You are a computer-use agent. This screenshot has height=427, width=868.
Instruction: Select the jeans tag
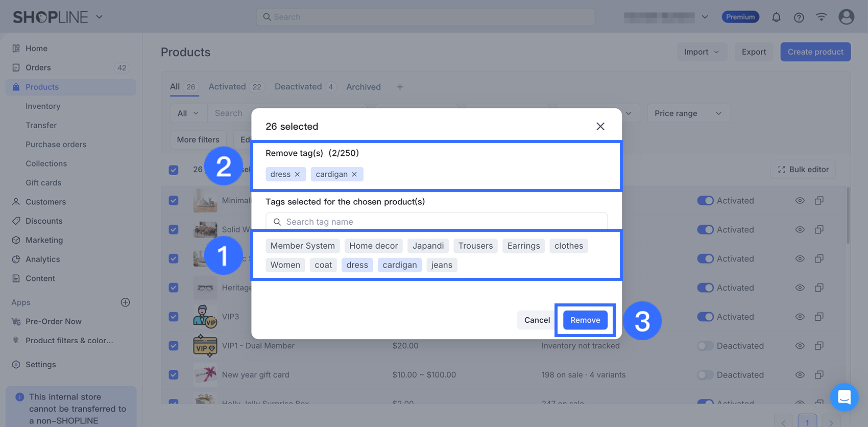[x=442, y=265]
